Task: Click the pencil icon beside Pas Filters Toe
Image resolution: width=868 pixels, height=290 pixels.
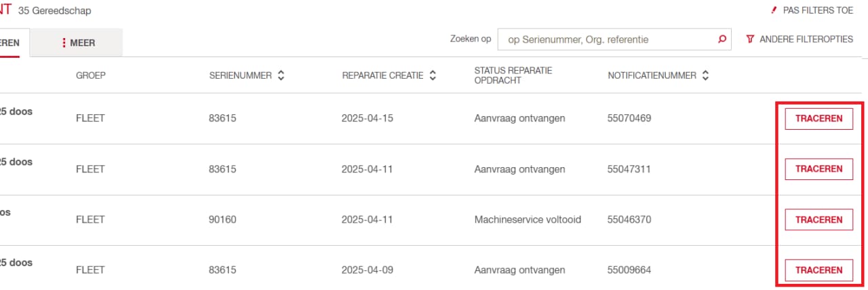Action: pyautogui.click(x=772, y=10)
